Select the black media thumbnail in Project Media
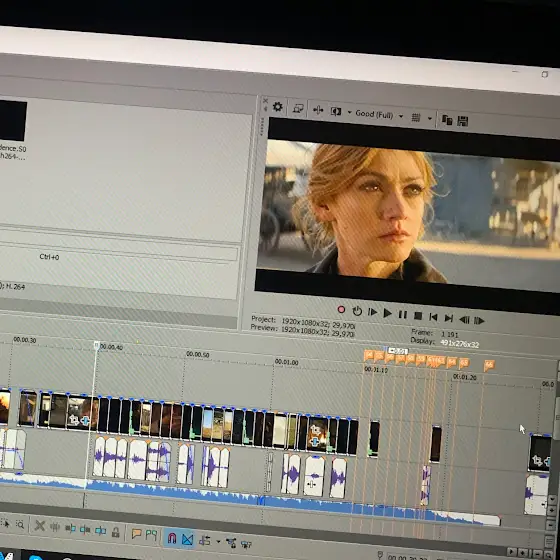Screen dimensions: 560x560 click(13, 121)
